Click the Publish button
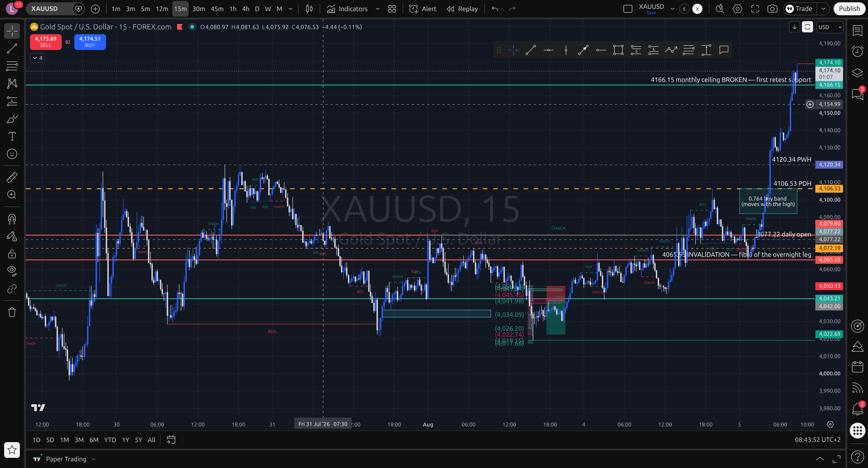Screen dimensions: 868x468 click(x=849, y=9)
